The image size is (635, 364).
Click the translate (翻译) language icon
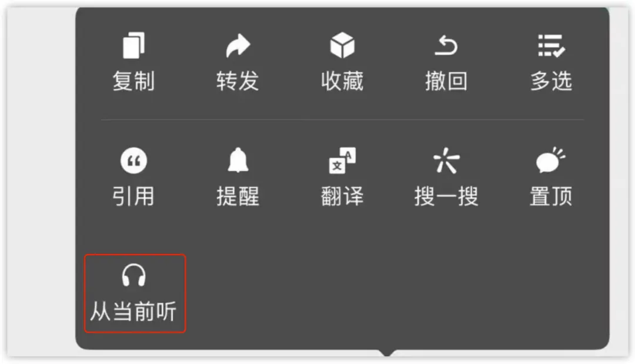[342, 161]
